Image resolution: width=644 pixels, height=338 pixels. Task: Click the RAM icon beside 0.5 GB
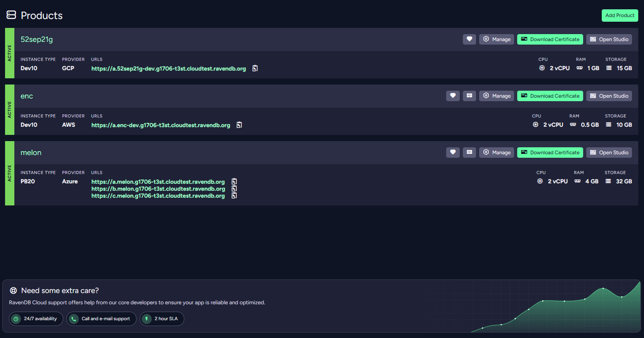[x=573, y=124]
